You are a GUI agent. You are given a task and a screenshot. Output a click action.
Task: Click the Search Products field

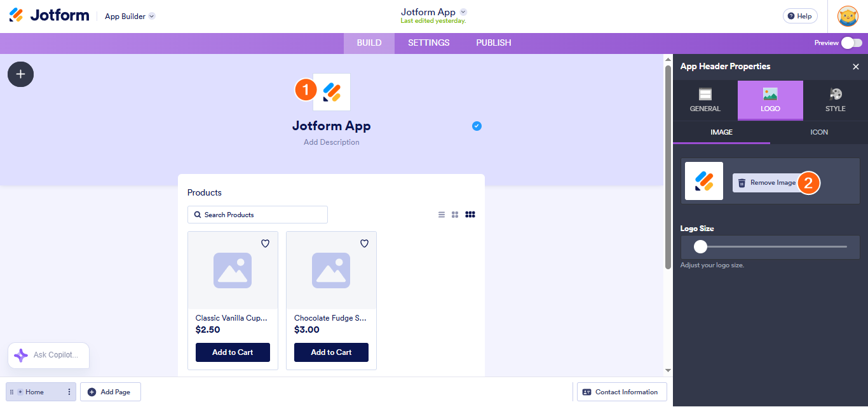coord(257,215)
